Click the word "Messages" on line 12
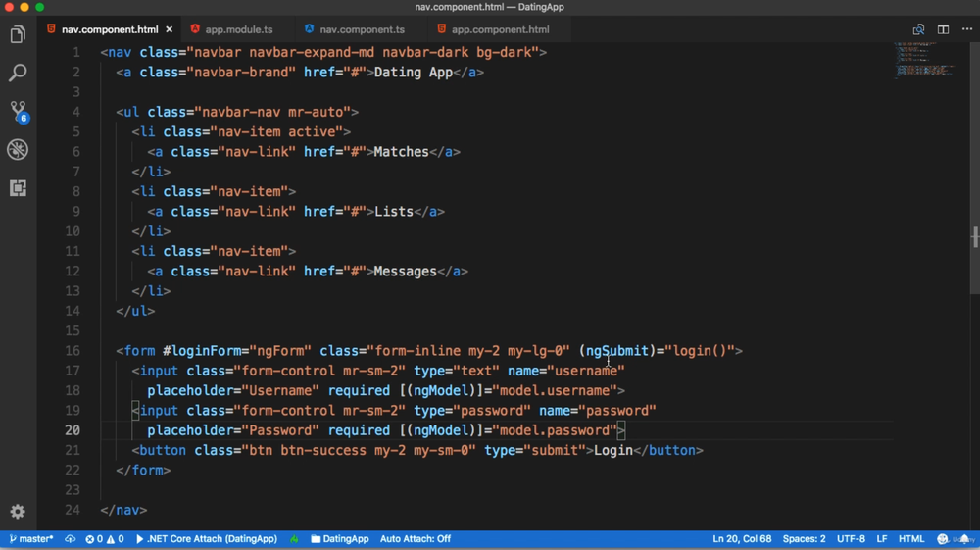This screenshot has width=980, height=550. pos(405,272)
